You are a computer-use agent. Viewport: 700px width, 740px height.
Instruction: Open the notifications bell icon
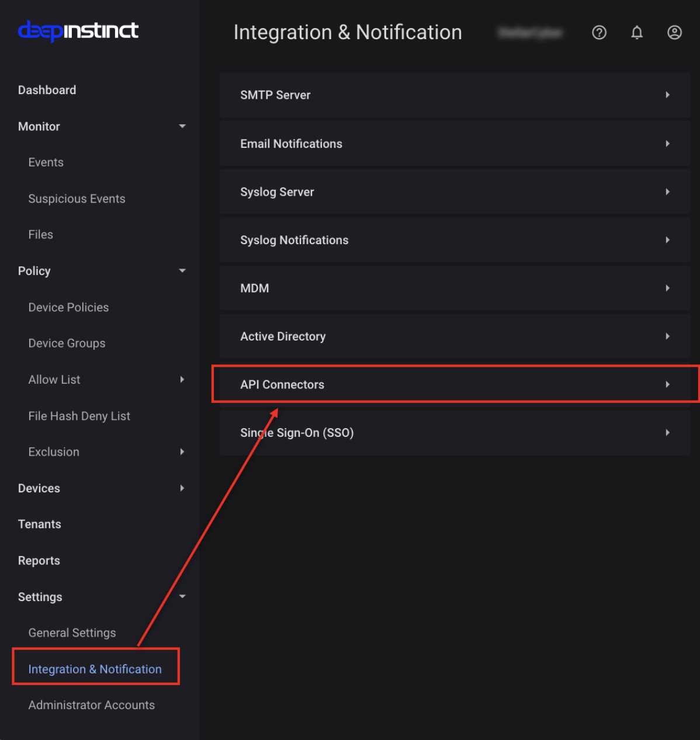pos(637,33)
